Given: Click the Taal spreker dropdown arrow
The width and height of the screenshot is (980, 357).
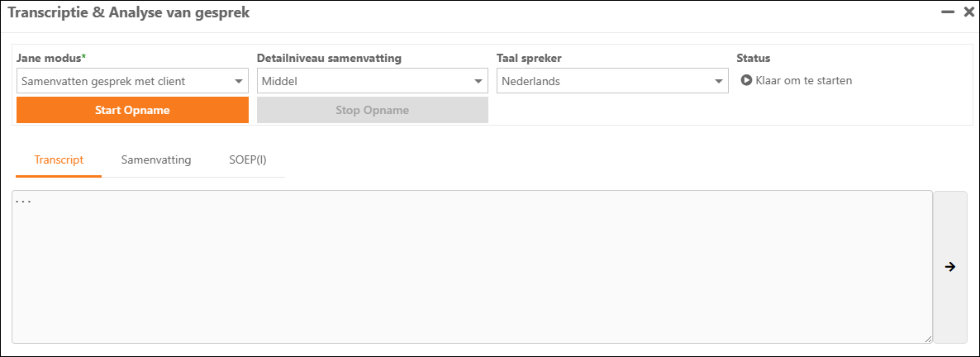Looking at the screenshot, I should click(x=718, y=81).
